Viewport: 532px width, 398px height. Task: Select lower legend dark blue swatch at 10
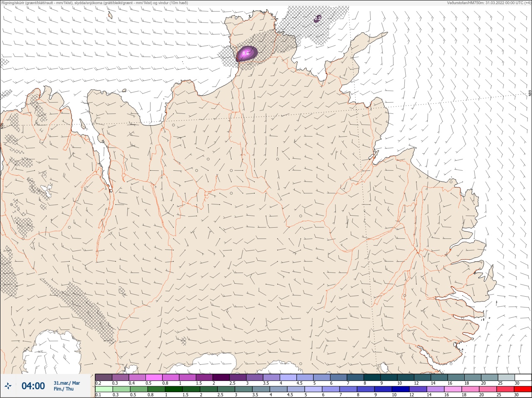point(401,389)
